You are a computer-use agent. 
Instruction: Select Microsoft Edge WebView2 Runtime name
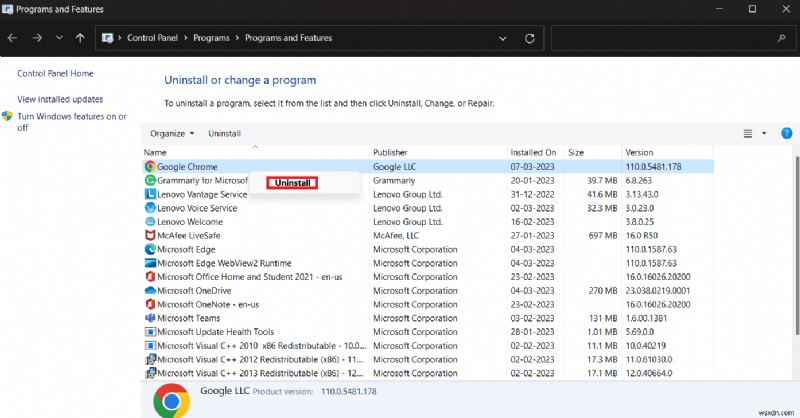[224, 263]
